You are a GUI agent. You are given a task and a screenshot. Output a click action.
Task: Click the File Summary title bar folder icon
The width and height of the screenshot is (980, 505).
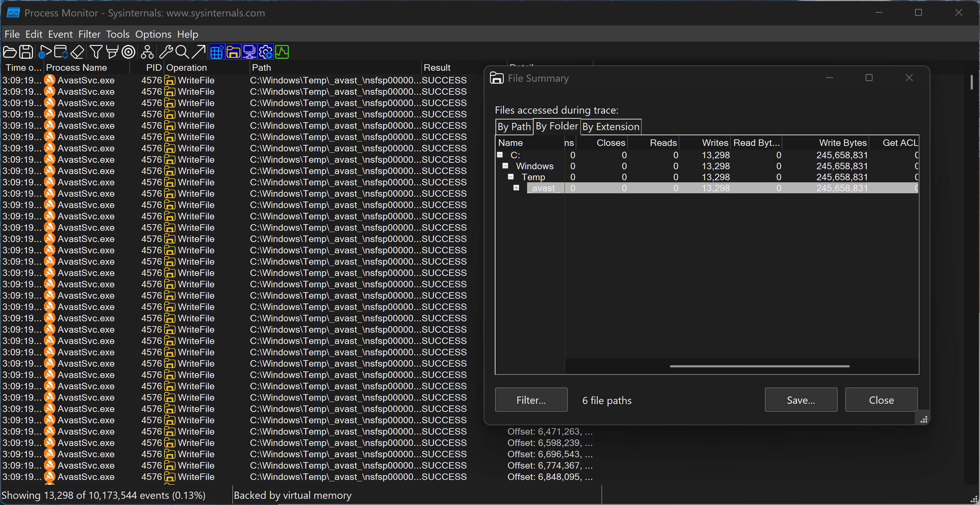[497, 78]
